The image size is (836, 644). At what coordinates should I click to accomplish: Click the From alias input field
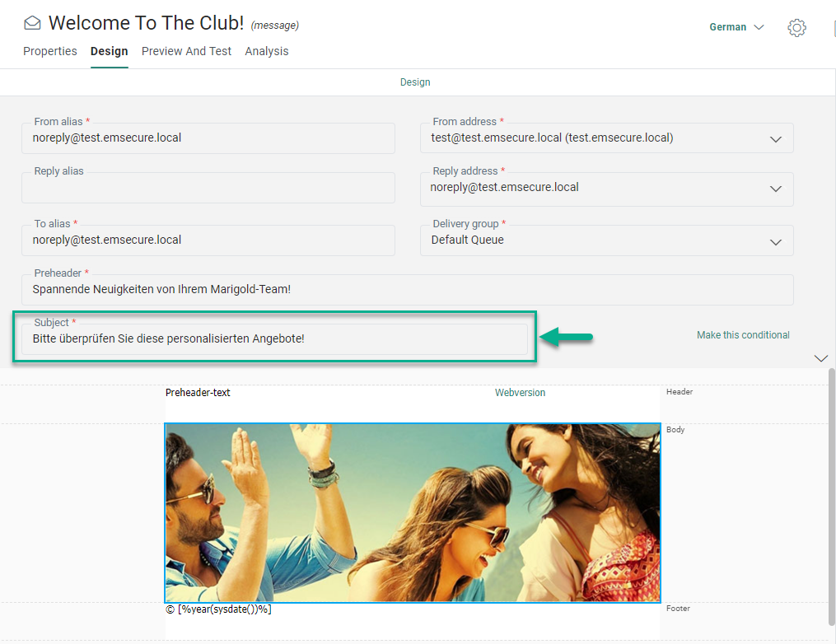coord(208,138)
